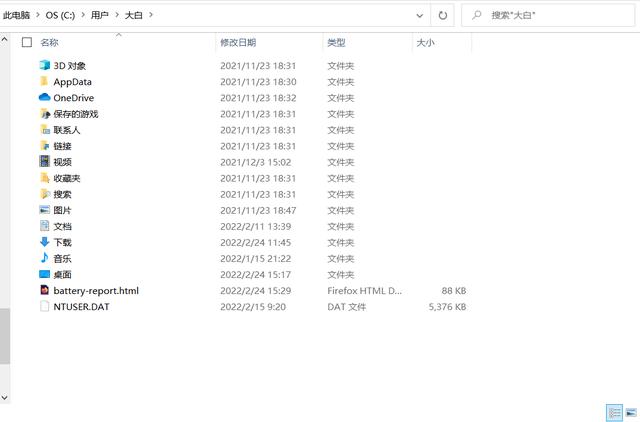Sort by 大小 column header
Viewport: 640px width, 422px height.
point(425,42)
